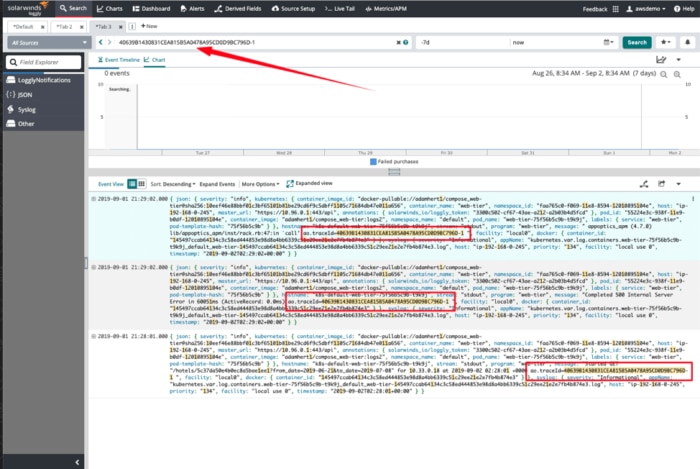Click the chart export icon above the graph
This screenshot has height=469, width=700.
661,61
